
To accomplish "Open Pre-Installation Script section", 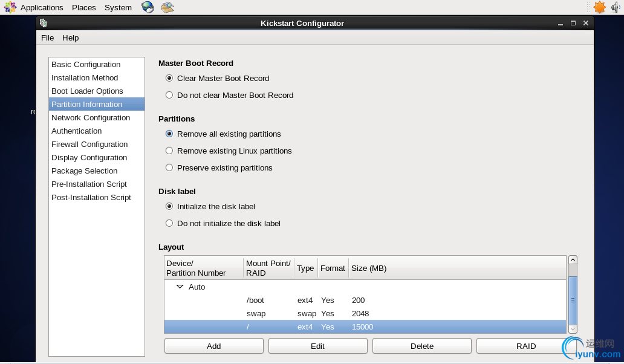I will point(96,184).
